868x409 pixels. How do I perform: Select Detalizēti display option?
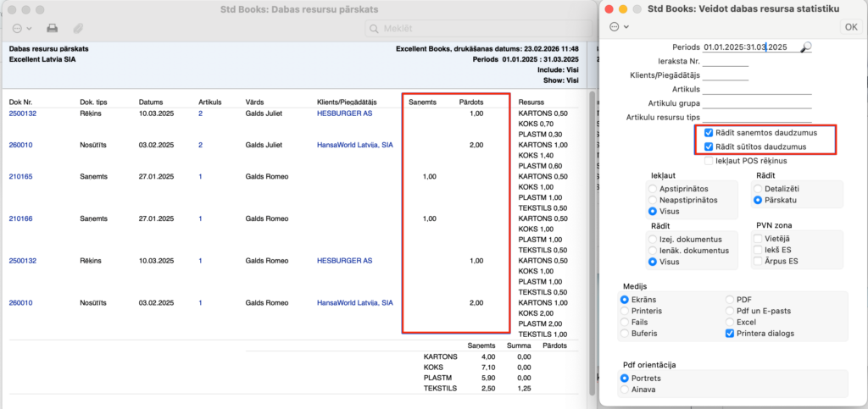[x=759, y=187]
